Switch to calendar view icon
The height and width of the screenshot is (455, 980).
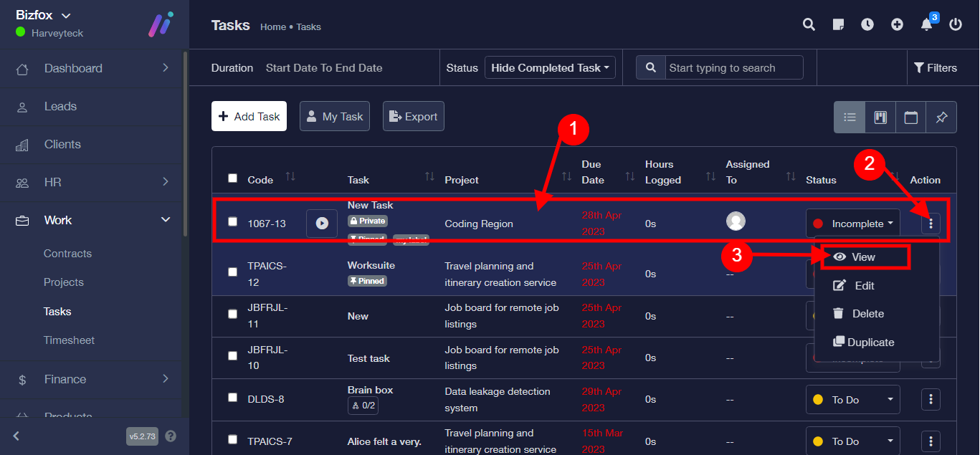pos(911,117)
